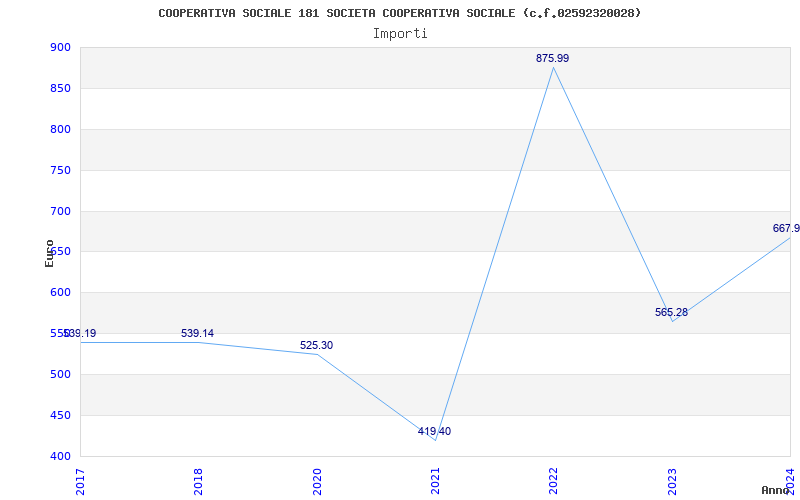800x500 pixels.
Task: Click the 2022 x-axis year label
Action: pos(554,482)
